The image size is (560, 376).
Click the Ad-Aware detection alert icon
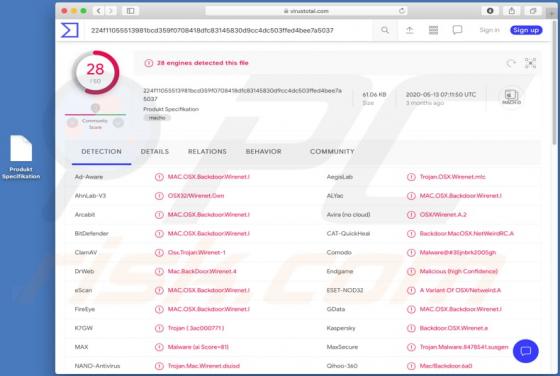[x=159, y=177]
